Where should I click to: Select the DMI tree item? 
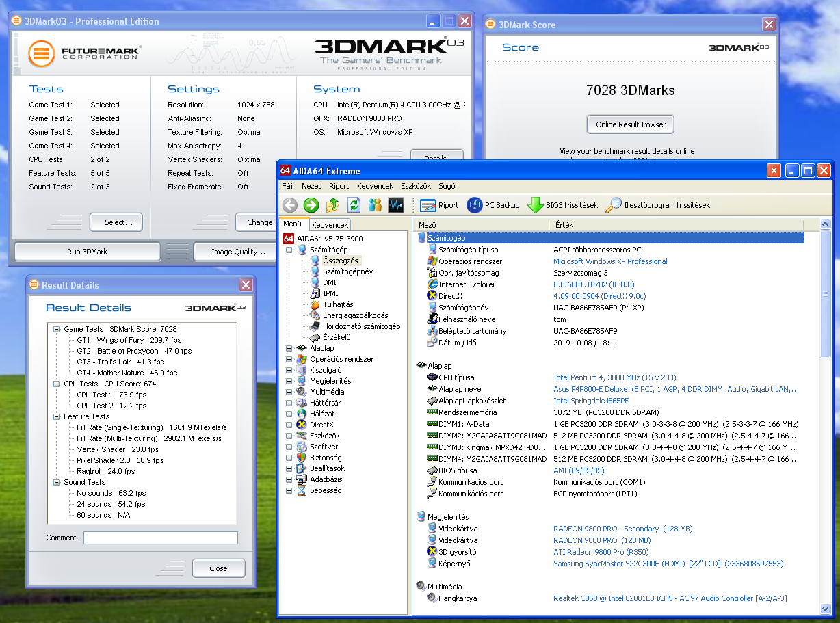329,282
